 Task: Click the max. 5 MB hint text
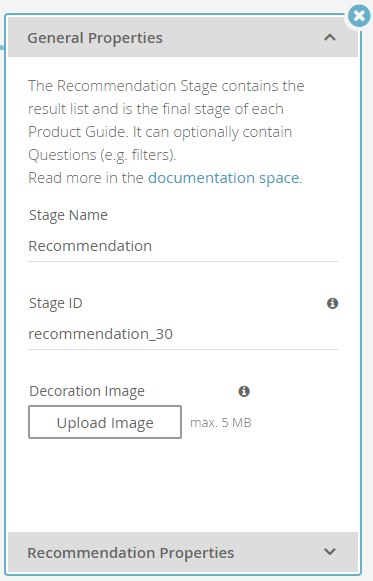pos(221,423)
